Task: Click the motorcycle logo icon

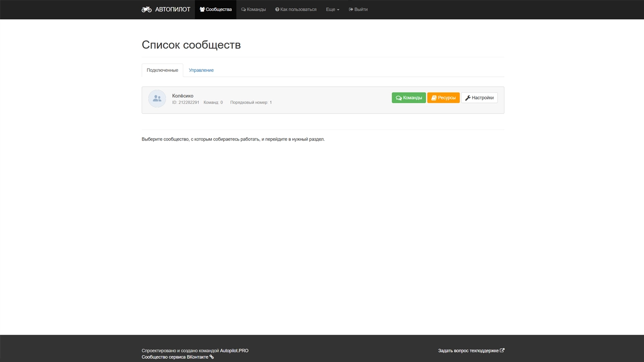Action: tap(147, 9)
